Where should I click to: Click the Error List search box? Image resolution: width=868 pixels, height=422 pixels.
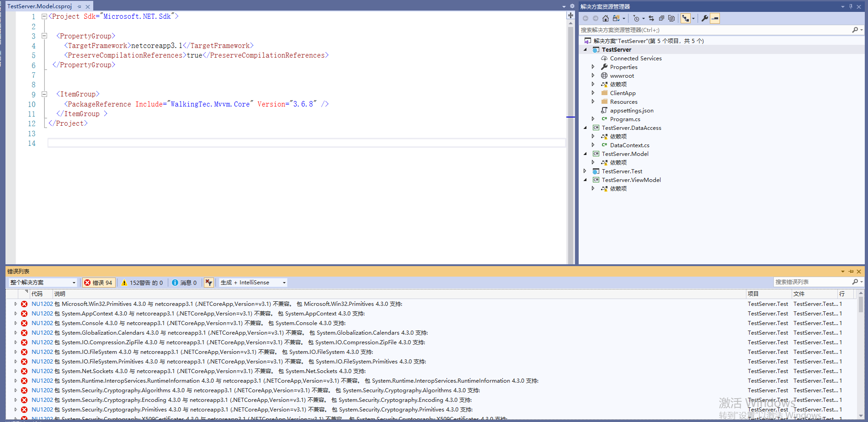click(x=814, y=282)
